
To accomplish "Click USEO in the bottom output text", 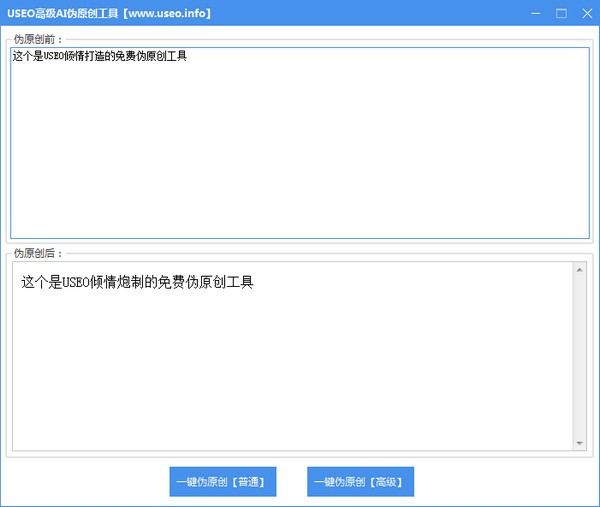I will pyautogui.click(x=75, y=283).
